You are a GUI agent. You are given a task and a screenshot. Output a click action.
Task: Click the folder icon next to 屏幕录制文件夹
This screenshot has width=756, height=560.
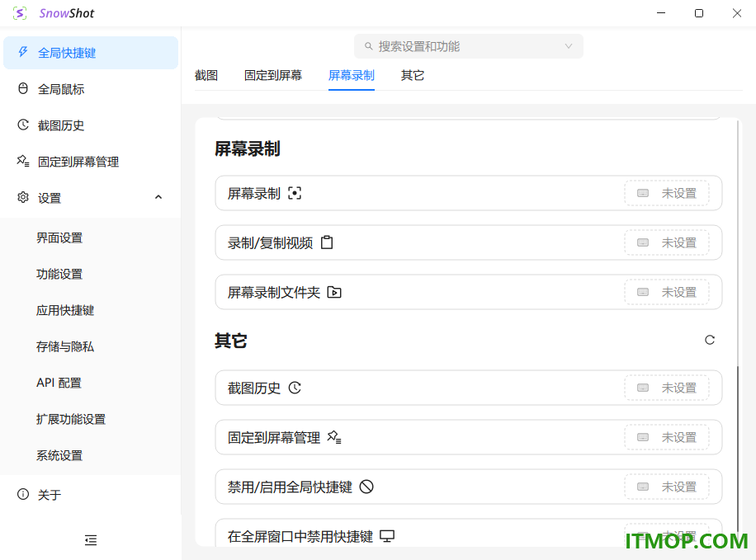[x=334, y=292]
